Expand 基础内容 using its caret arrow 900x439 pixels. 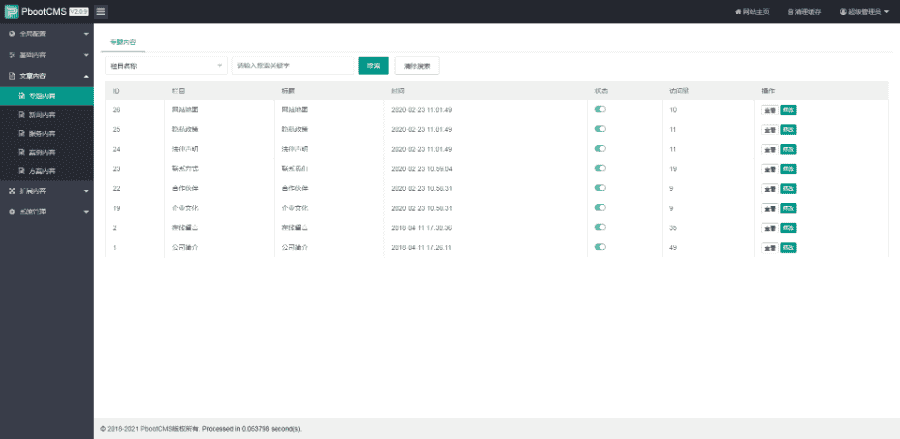[86, 55]
